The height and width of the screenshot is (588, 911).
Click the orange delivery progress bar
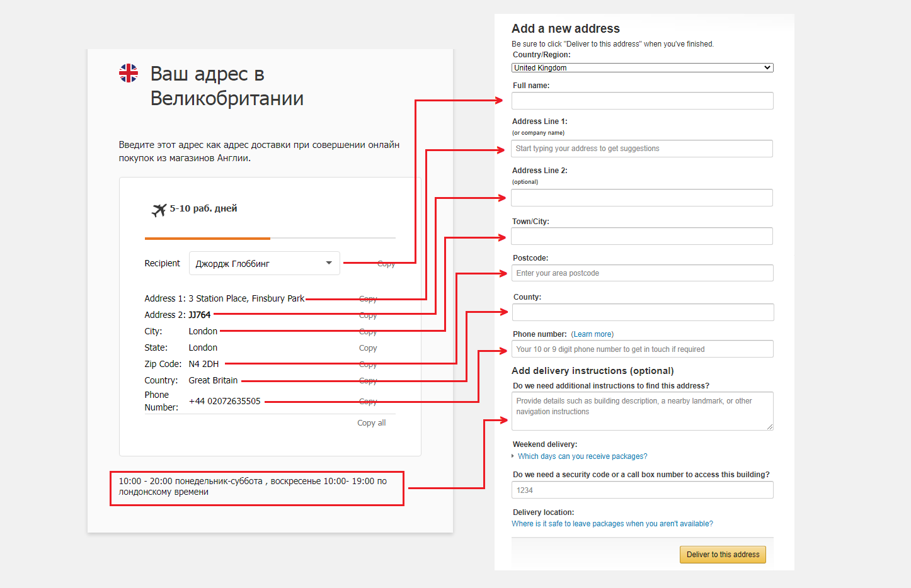[207, 239]
